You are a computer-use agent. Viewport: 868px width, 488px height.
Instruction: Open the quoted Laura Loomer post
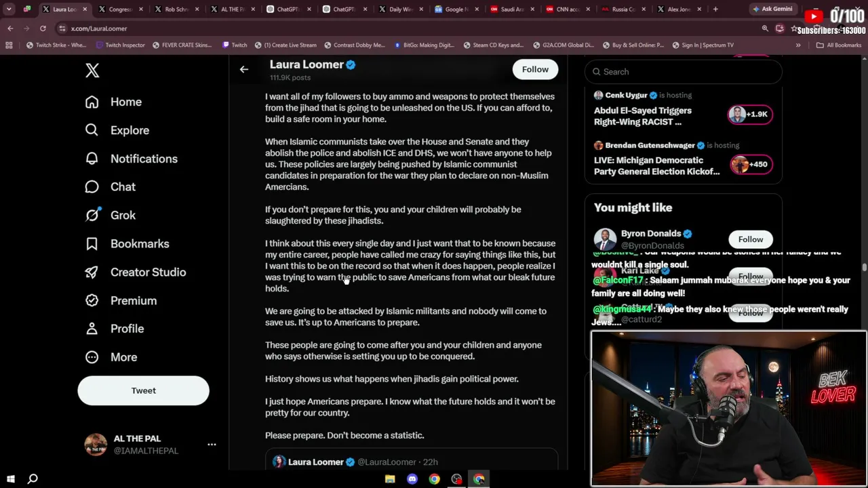tap(411, 460)
